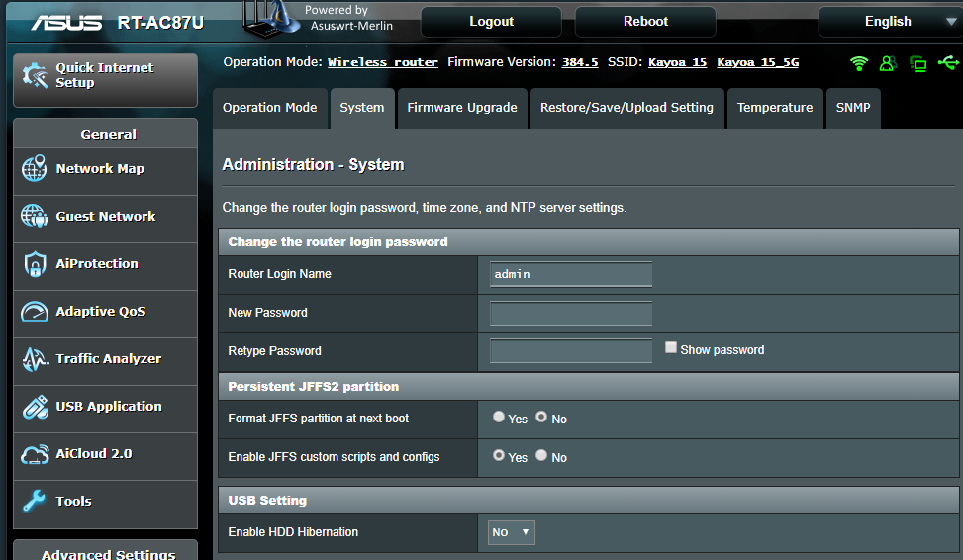
Task: Click the New Password input field
Action: click(x=571, y=314)
